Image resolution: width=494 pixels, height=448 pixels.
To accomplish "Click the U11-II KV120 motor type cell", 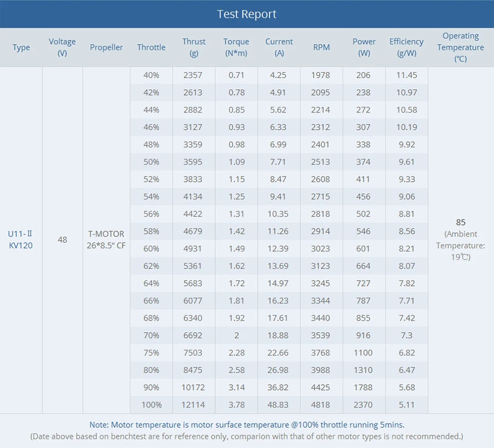I will [x=21, y=240].
